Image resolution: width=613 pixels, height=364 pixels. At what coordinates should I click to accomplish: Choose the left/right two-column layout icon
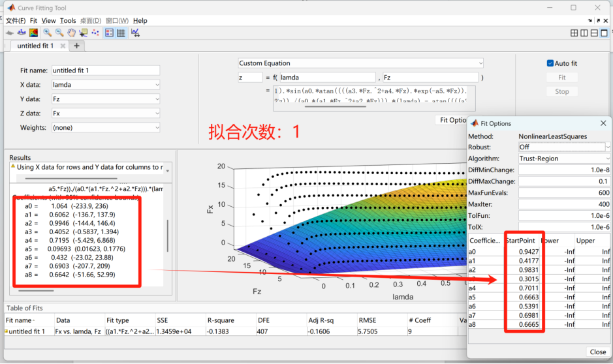click(x=584, y=33)
